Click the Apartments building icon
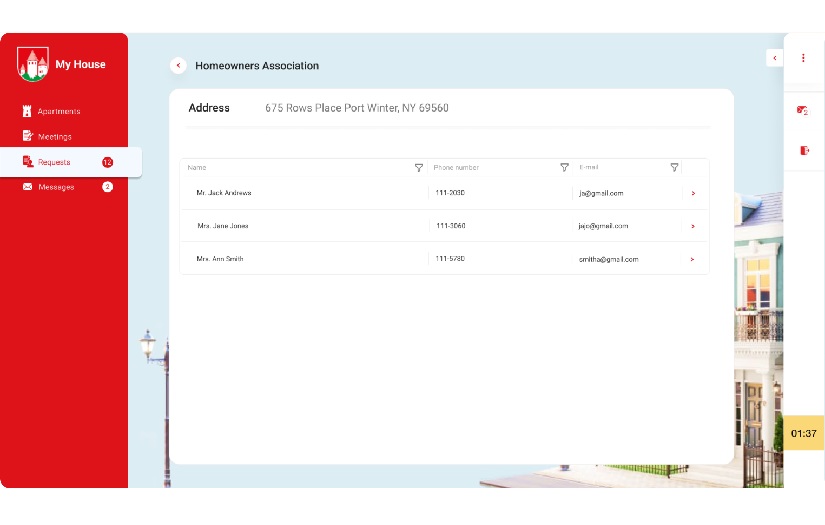Image resolution: width=825 pixels, height=525 pixels. (27, 111)
